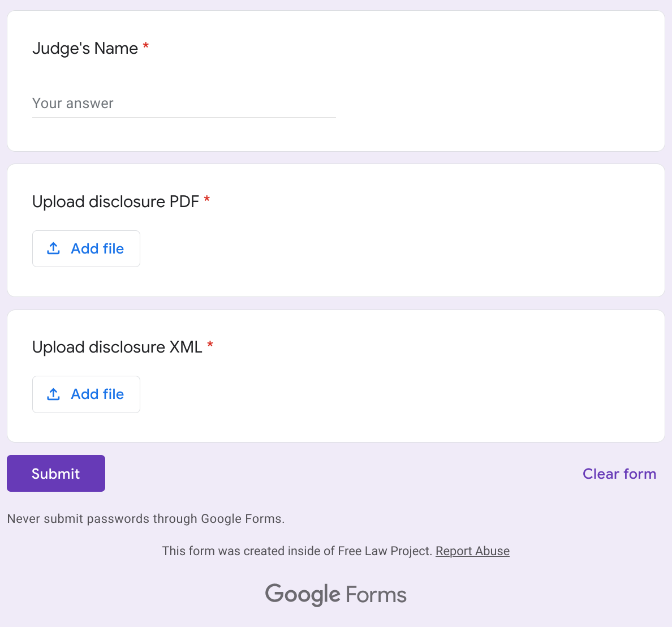The width and height of the screenshot is (672, 627).
Task: Click the red asterisk beside Judge's Name
Action: [x=146, y=45]
